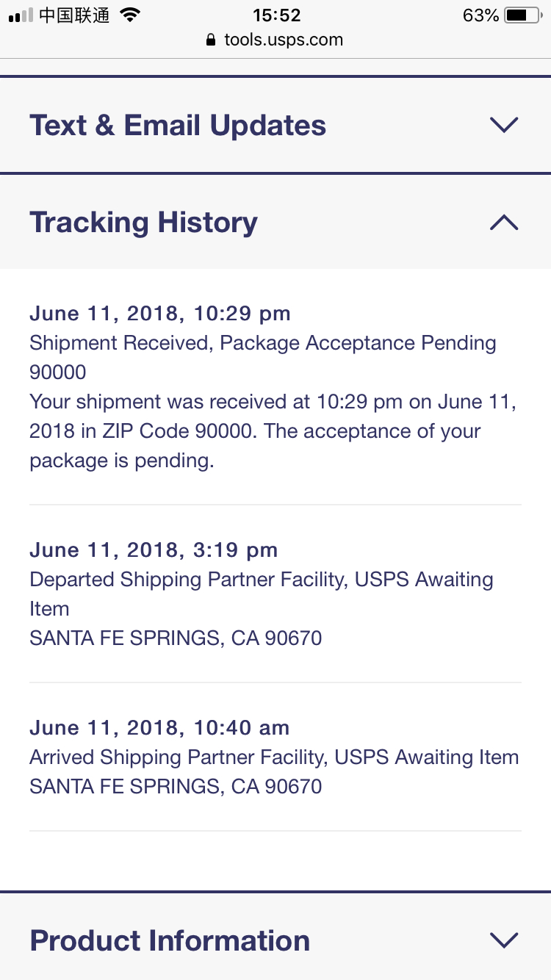Expand Text & Email Updates chevron

[x=504, y=125]
